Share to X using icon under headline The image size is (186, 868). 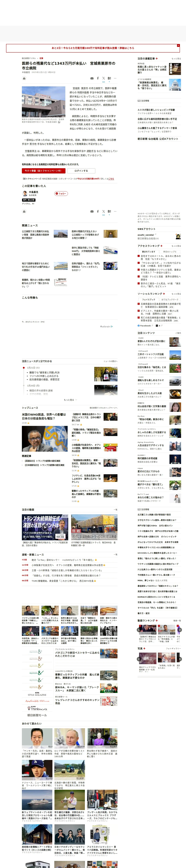click(104, 78)
